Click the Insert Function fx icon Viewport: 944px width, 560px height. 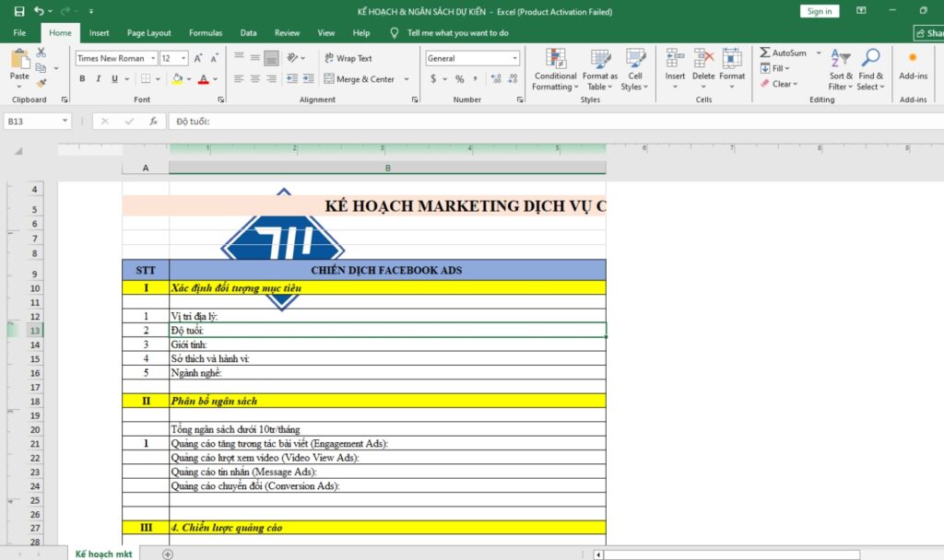154,121
